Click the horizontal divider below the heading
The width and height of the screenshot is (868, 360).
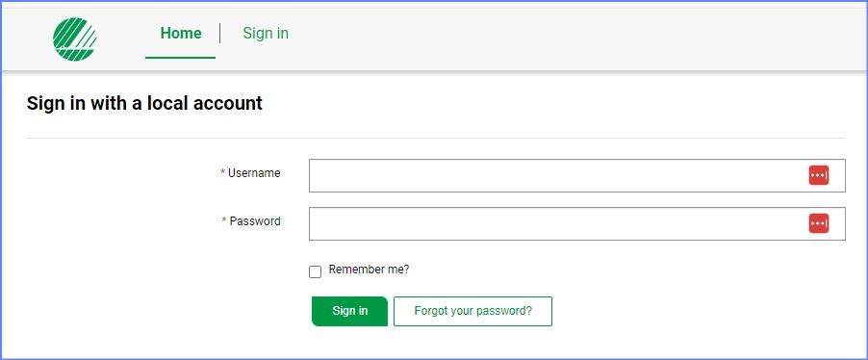tap(436, 138)
